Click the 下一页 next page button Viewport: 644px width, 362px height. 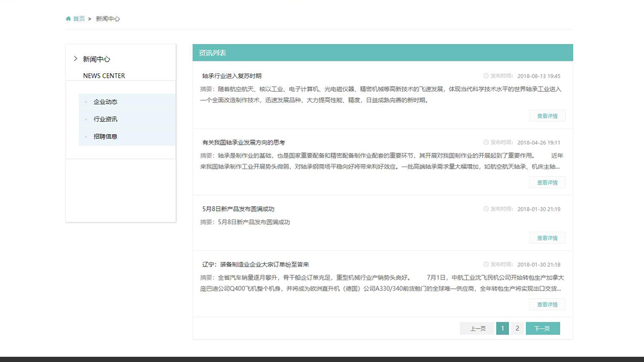pos(542,328)
